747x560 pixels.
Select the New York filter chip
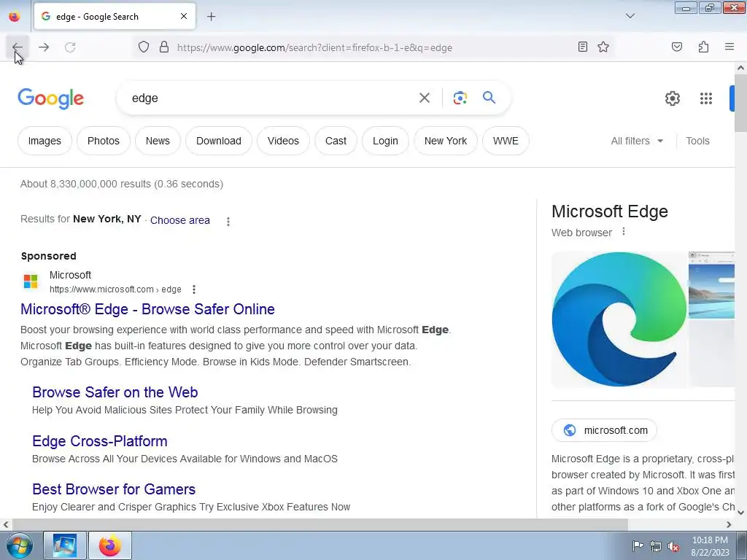446,141
